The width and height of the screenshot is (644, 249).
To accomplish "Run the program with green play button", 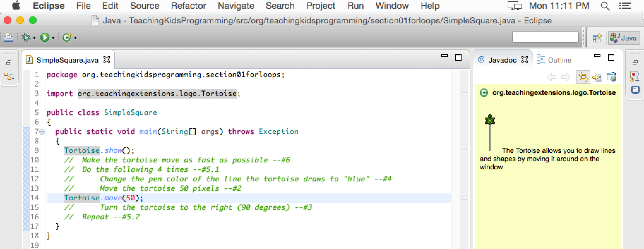I will pyautogui.click(x=45, y=38).
